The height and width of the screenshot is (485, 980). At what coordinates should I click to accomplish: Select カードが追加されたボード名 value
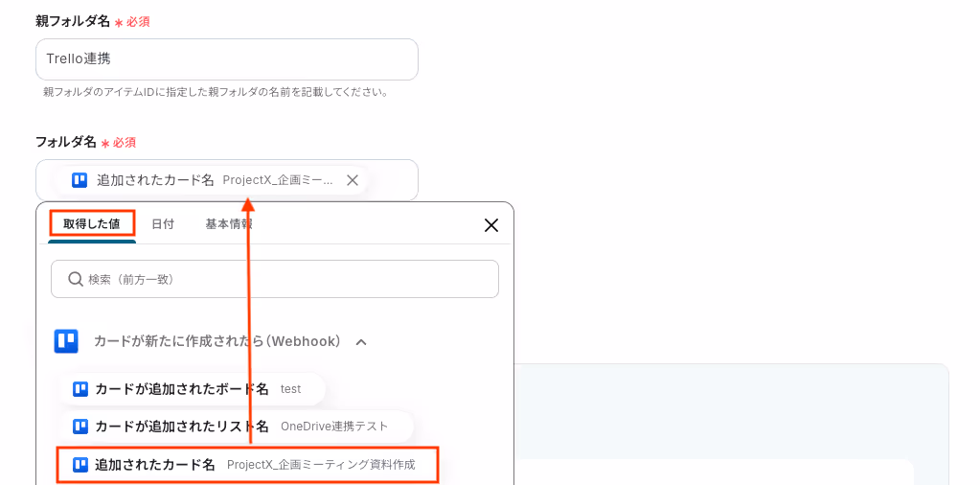(193, 389)
